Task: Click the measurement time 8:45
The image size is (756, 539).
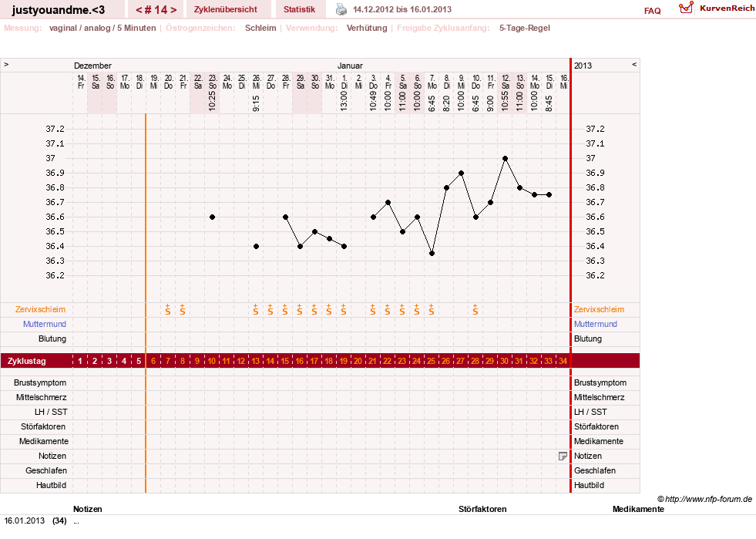Action: 549,103
